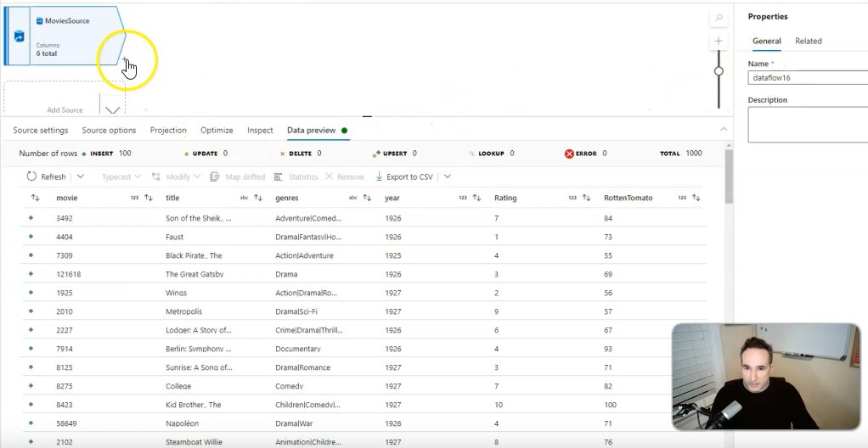868x448 pixels.
Task: Click the title cell 'Napoléon'
Action: 182,423
